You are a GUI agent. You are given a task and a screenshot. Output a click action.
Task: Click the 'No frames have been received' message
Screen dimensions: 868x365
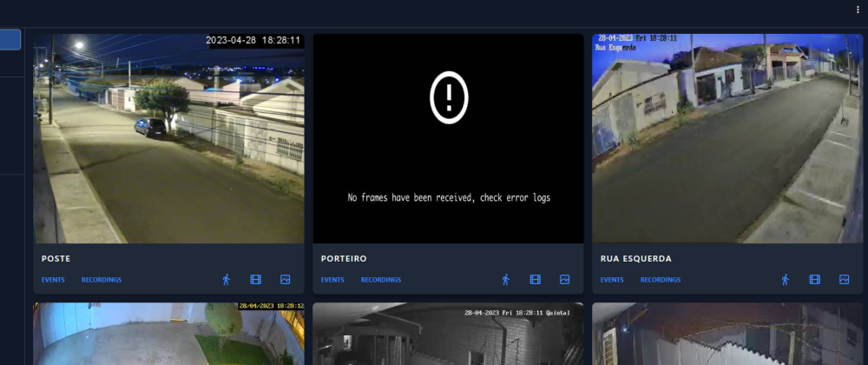449,197
